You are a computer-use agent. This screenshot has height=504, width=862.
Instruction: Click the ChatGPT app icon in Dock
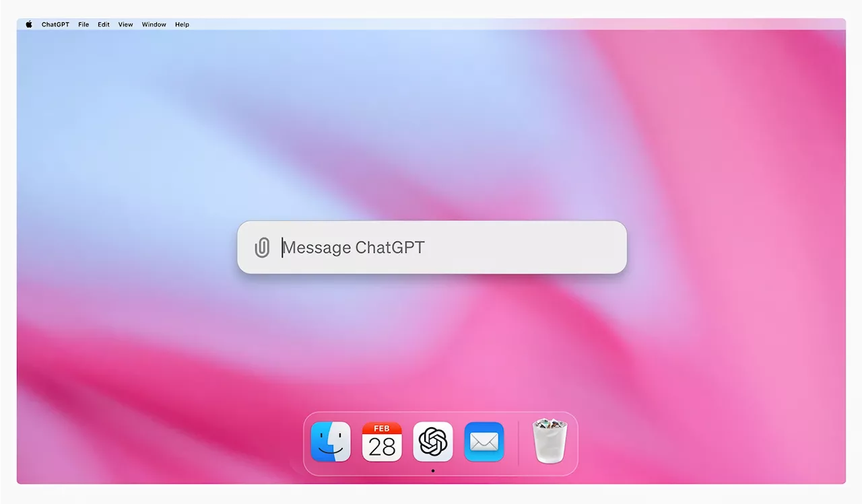click(433, 442)
